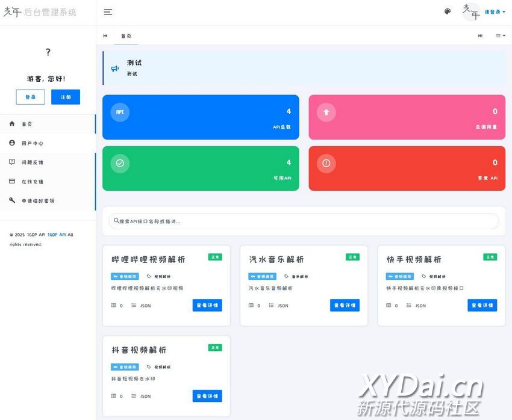This screenshot has width=512, height=420.
Task: Click the 注册 button in the sidebar
Action: point(66,97)
